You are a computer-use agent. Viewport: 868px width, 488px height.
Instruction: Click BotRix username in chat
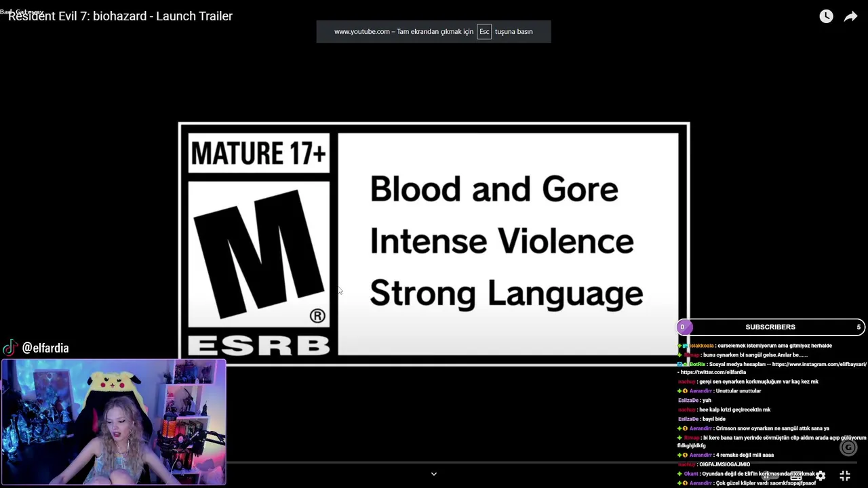(x=697, y=364)
